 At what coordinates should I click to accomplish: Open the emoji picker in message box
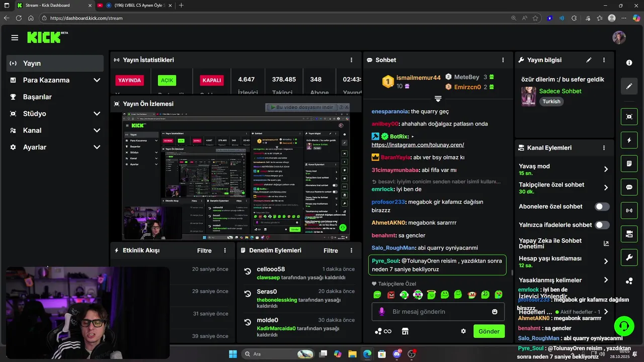[x=495, y=312]
